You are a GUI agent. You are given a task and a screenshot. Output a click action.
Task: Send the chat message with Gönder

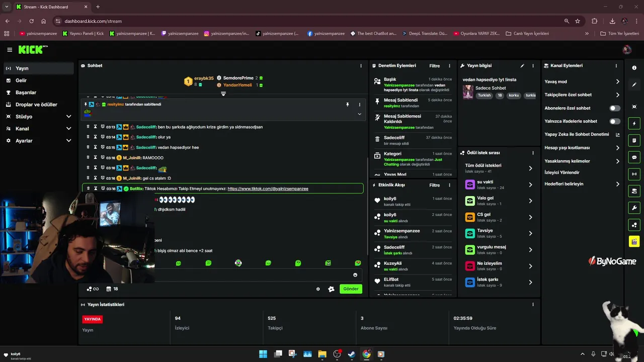(351, 289)
